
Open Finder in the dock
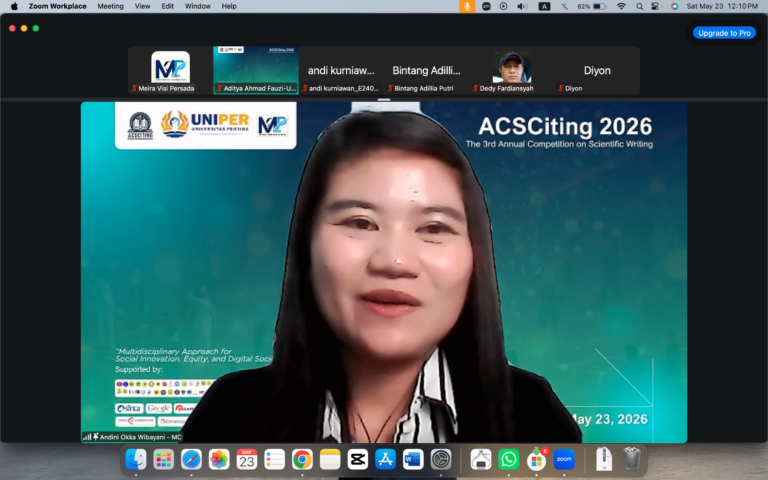pyautogui.click(x=136, y=459)
